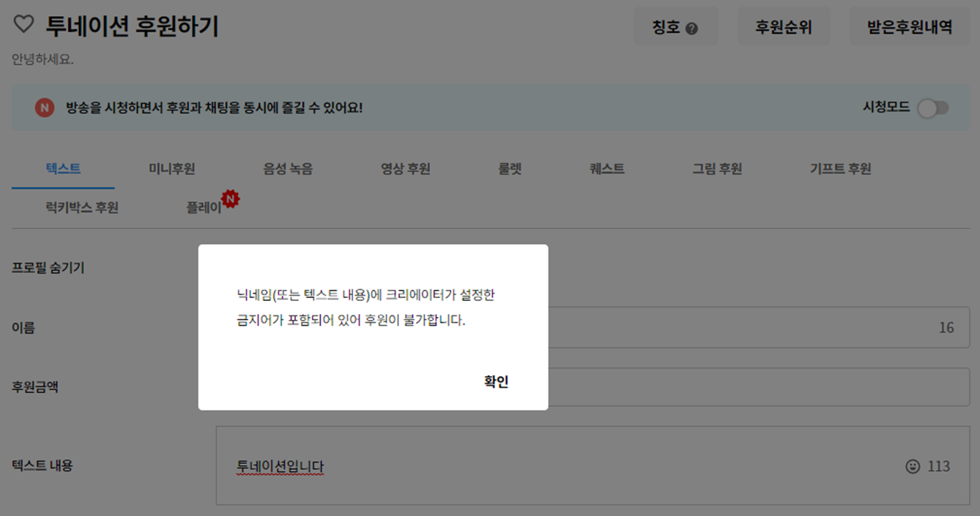Switch to the 음성 녹음 tab
Image resolution: width=980 pixels, height=516 pixels.
288,168
